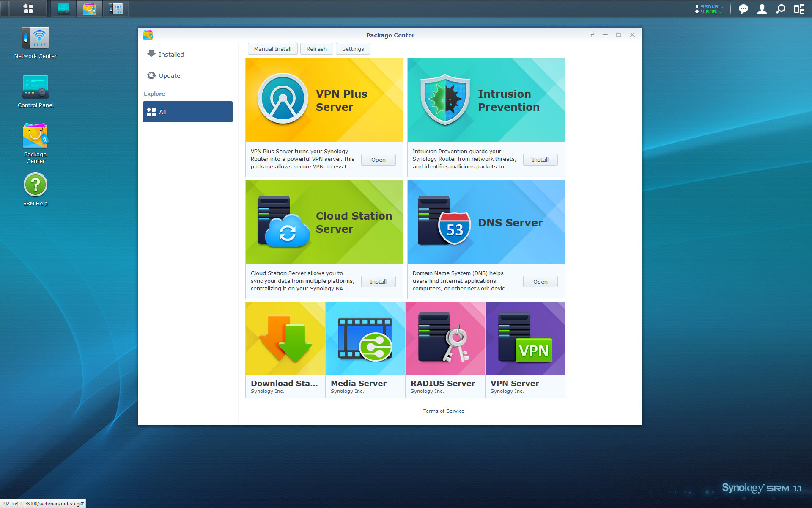Launch Package Center desktop shortcut

(36, 143)
